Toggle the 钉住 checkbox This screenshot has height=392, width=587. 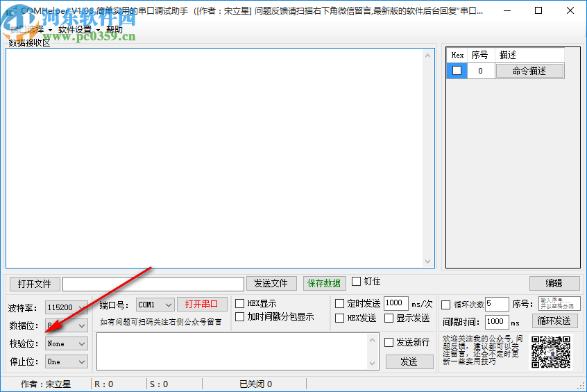click(x=357, y=281)
